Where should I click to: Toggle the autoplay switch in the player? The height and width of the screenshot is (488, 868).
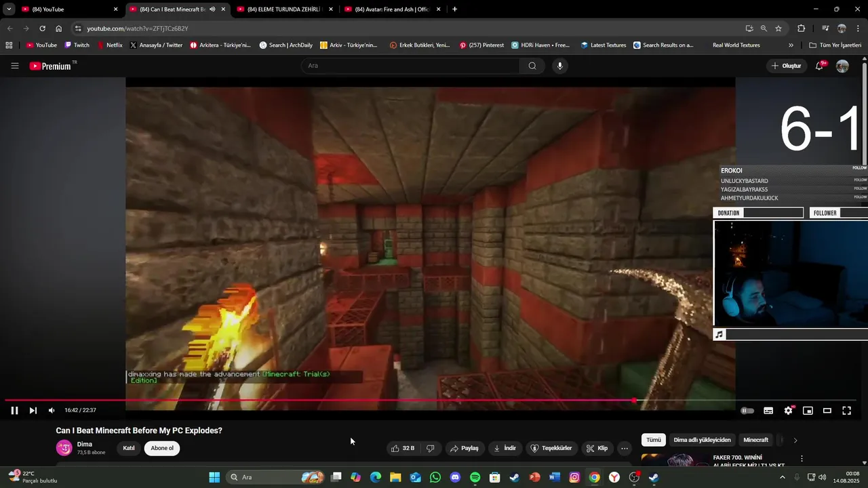point(747,410)
